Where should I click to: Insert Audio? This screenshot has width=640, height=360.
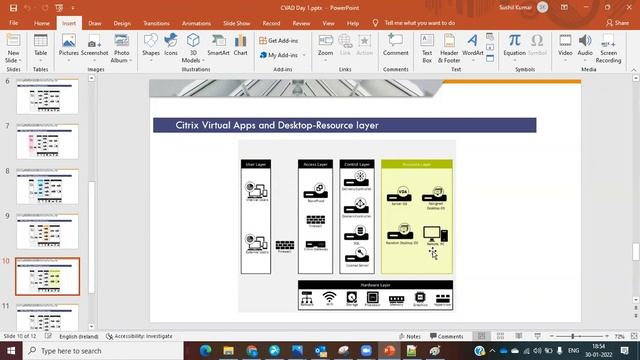(585, 48)
